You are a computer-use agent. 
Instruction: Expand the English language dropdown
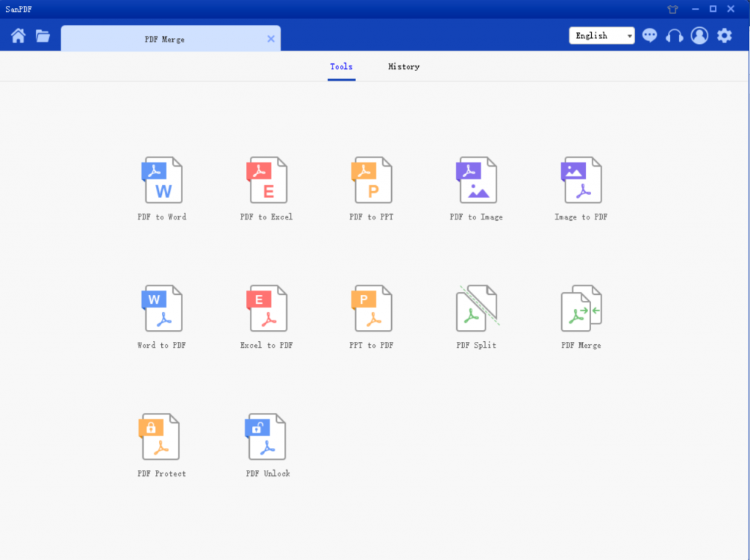(601, 35)
